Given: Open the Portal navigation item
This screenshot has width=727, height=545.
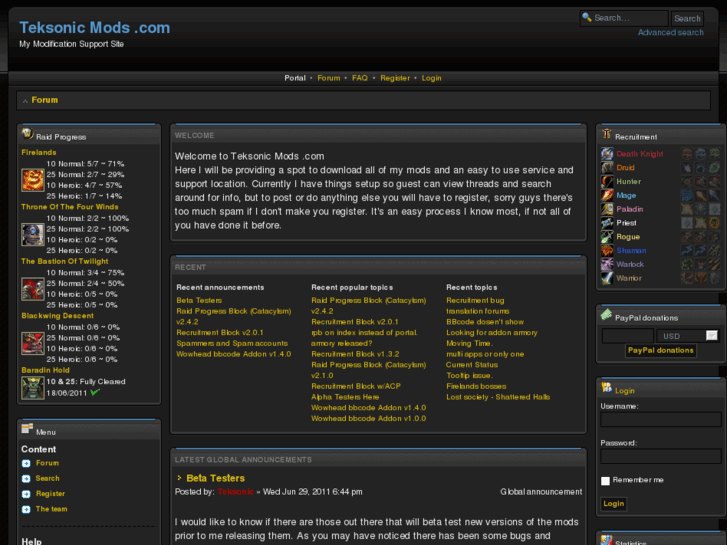Looking at the screenshot, I should (295, 78).
